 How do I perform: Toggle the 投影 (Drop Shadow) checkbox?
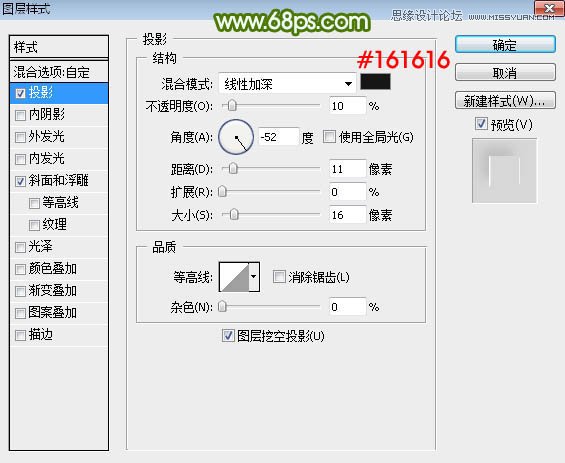point(21,94)
